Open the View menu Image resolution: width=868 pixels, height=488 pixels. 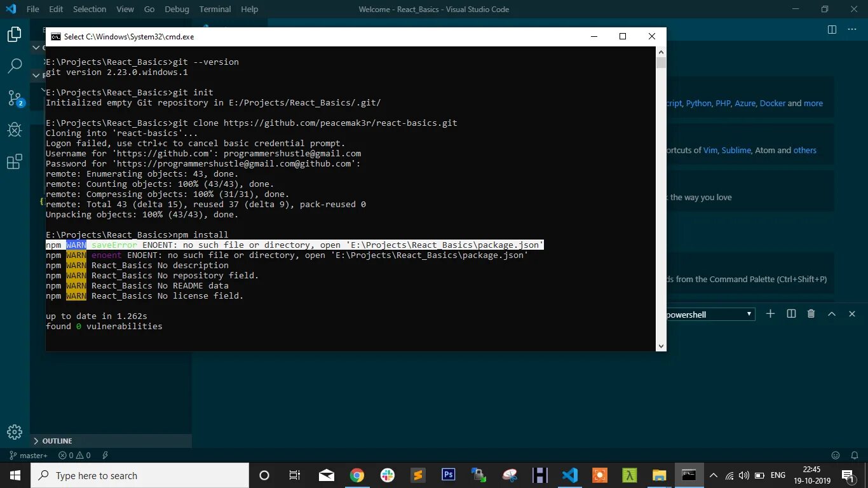[125, 9]
